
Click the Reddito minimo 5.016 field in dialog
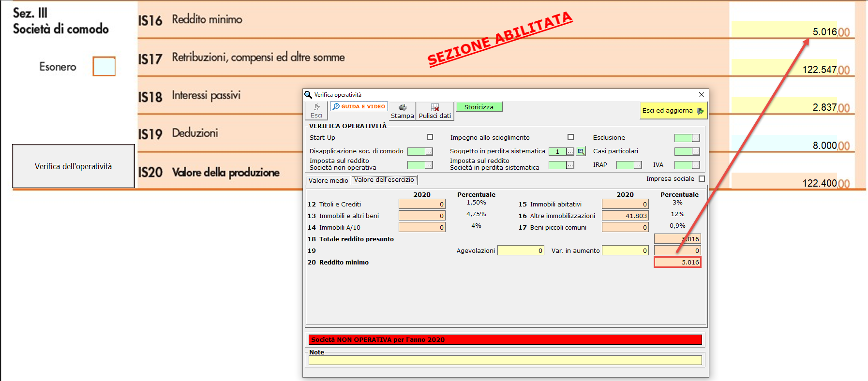pos(677,262)
